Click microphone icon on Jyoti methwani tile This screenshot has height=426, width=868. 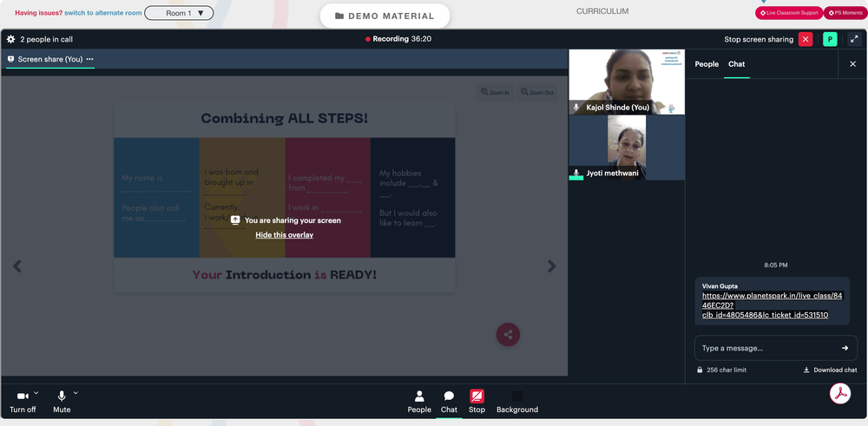click(x=576, y=174)
